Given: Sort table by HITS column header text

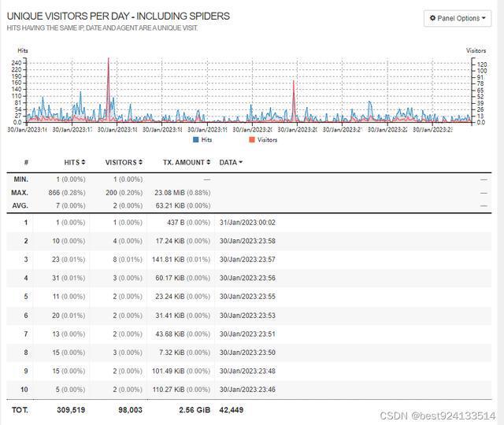Looking at the screenshot, I should 72,162.
